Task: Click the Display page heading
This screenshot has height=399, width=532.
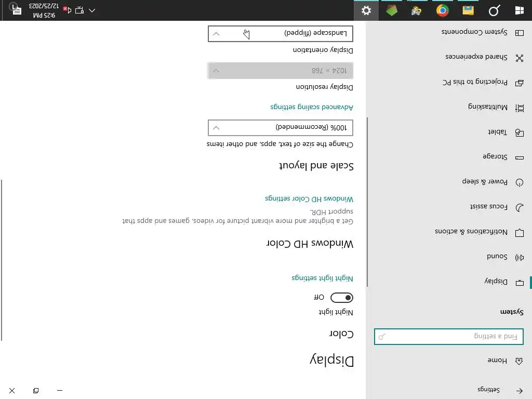Action: tap(331, 361)
